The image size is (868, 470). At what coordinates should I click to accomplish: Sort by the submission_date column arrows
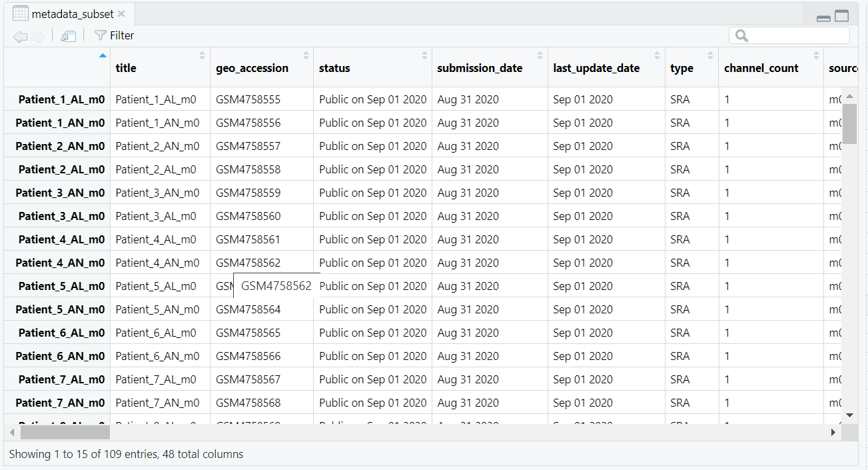[540, 56]
